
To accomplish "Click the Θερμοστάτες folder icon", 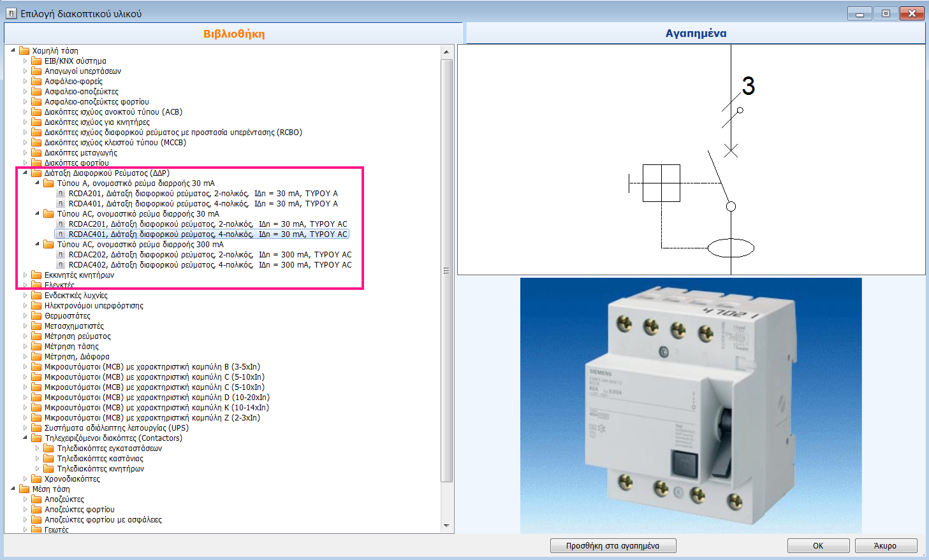I will click(37, 316).
